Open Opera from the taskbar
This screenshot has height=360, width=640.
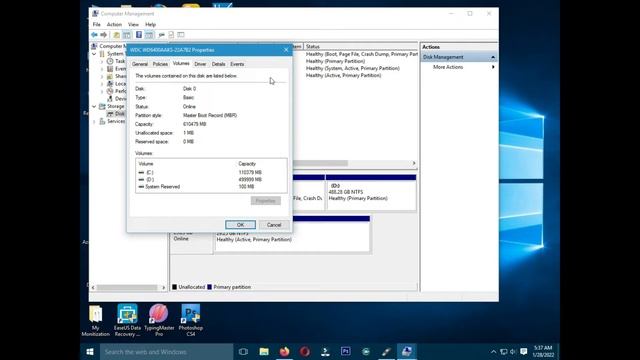pyautogui.click(x=305, y=351)
